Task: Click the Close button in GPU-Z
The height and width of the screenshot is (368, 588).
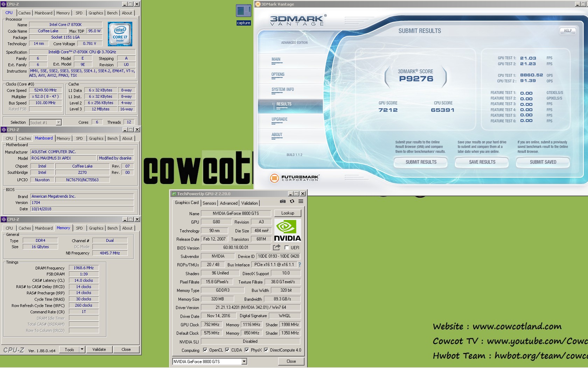Action: pyautogui.click(x=291, y=361)
